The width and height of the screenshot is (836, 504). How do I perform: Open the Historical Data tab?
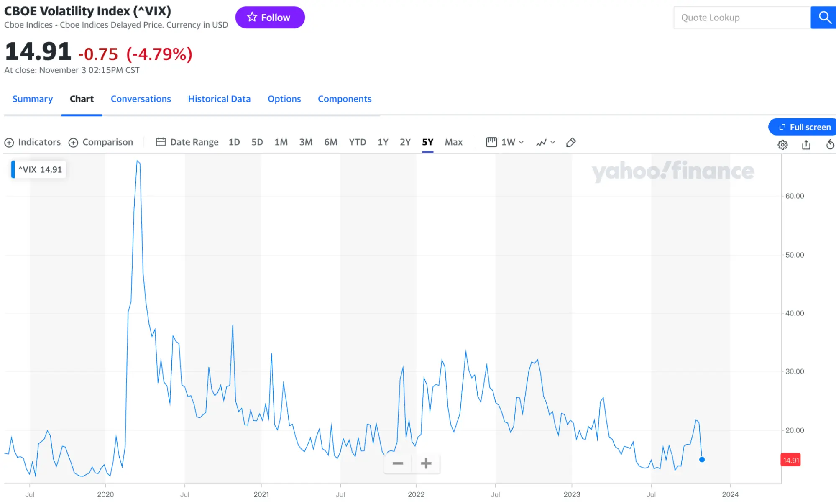coord(219,99)
